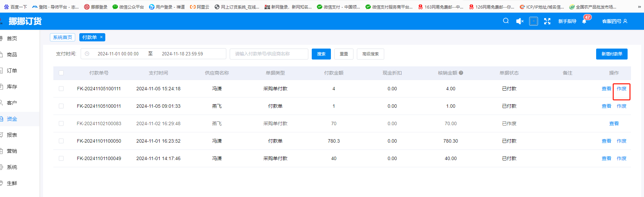Focus the 付款单号/供应商名称 search input
The image size is (644, 197).
tap(269, 54)
